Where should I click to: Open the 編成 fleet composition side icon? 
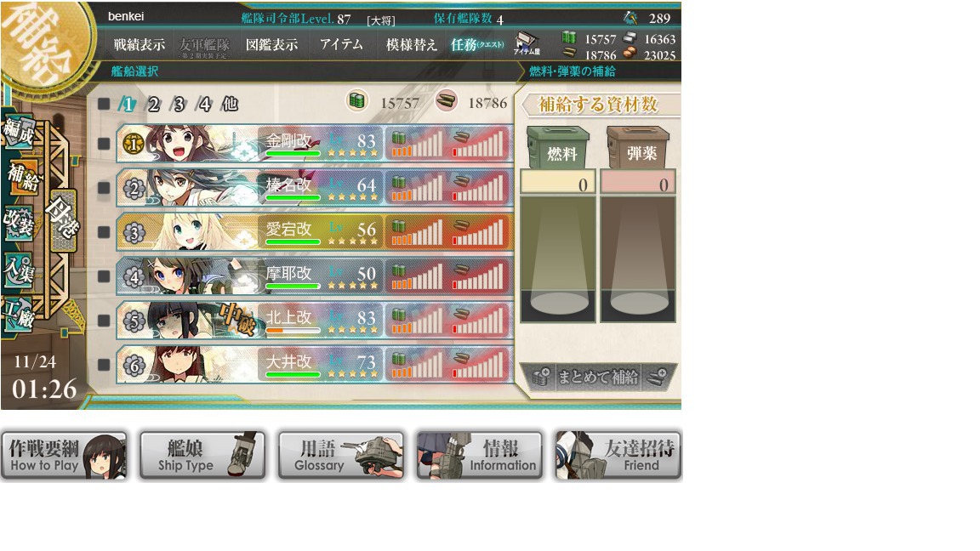point(18,132)
